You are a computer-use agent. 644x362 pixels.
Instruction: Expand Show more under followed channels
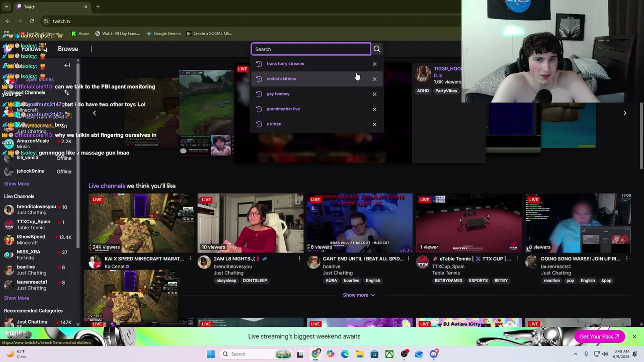[17, 184]
